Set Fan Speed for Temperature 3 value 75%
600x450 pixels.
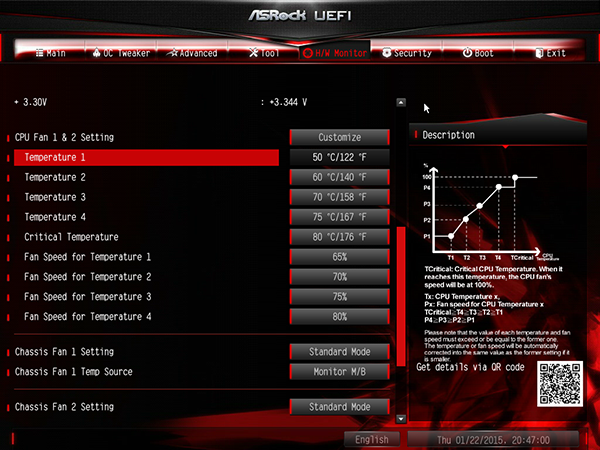(x=339, y=297)
